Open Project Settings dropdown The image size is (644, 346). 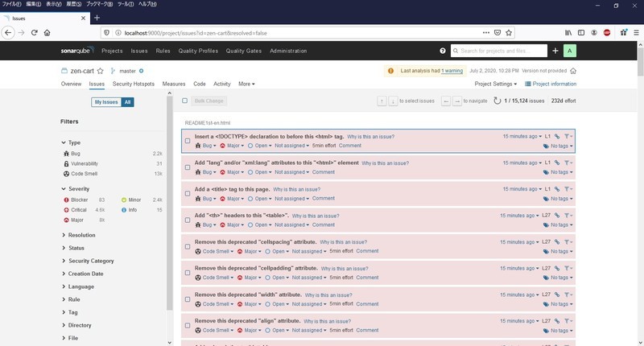[496, 84]
